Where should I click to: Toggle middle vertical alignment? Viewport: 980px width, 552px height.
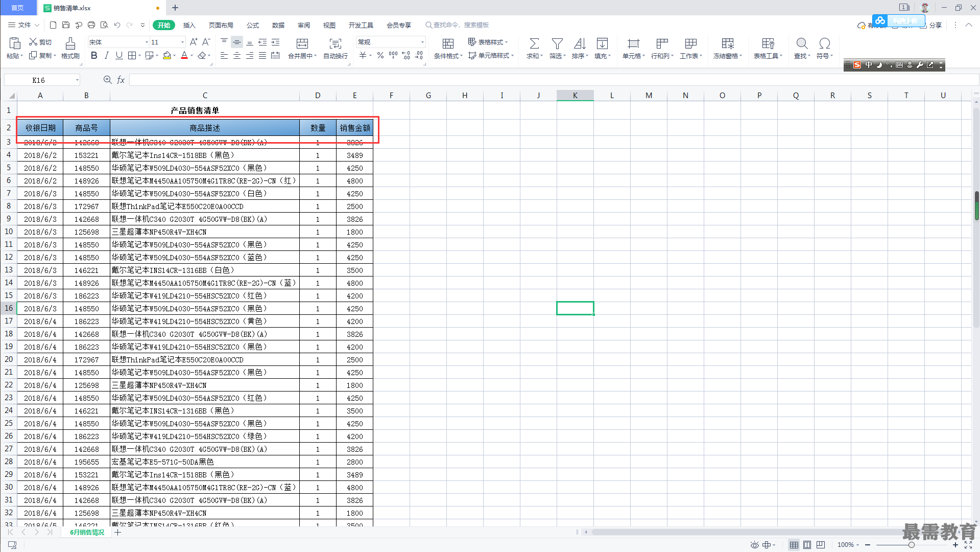click(237, 42)
